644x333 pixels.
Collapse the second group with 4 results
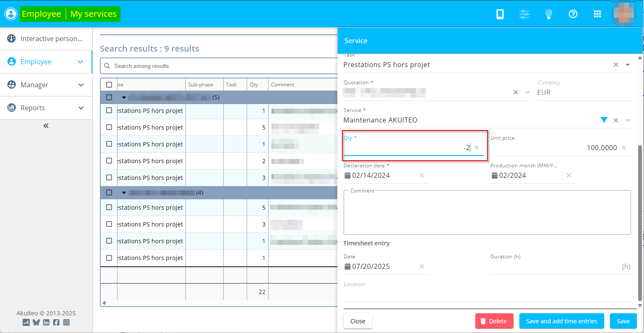tap(124, 193)
